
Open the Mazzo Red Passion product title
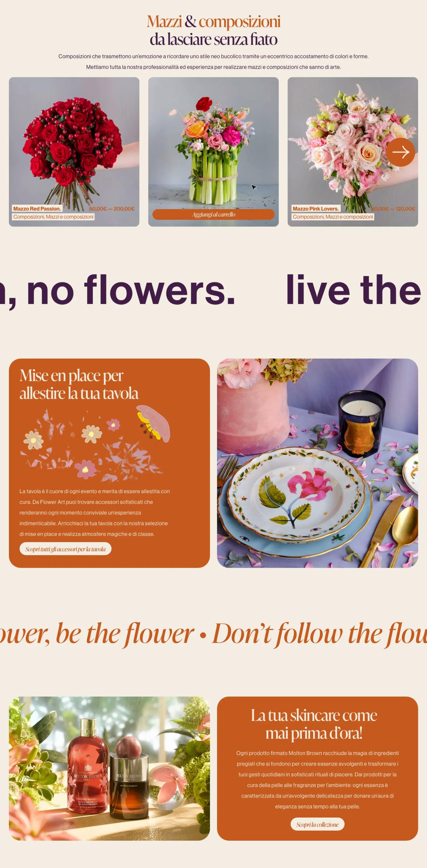(x=37, y=209)
